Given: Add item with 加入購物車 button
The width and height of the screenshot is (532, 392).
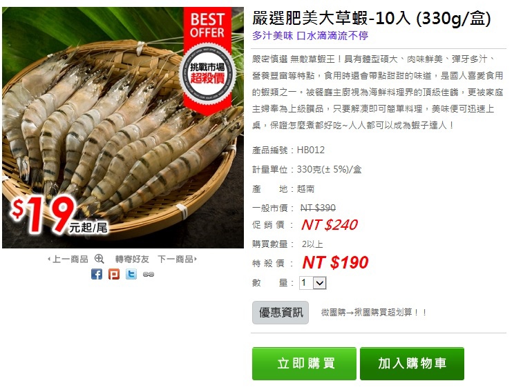Looking at the screenshot, I should click(412, 364).
